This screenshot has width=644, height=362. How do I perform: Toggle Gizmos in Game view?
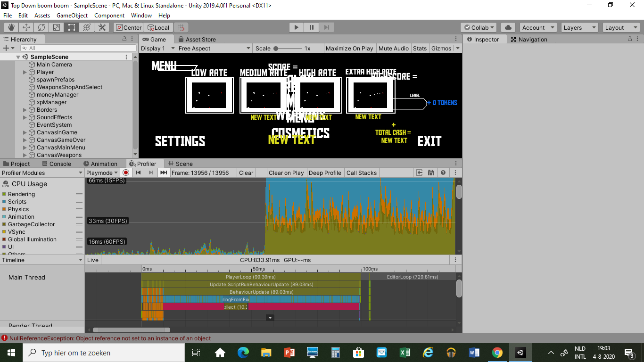441,48
